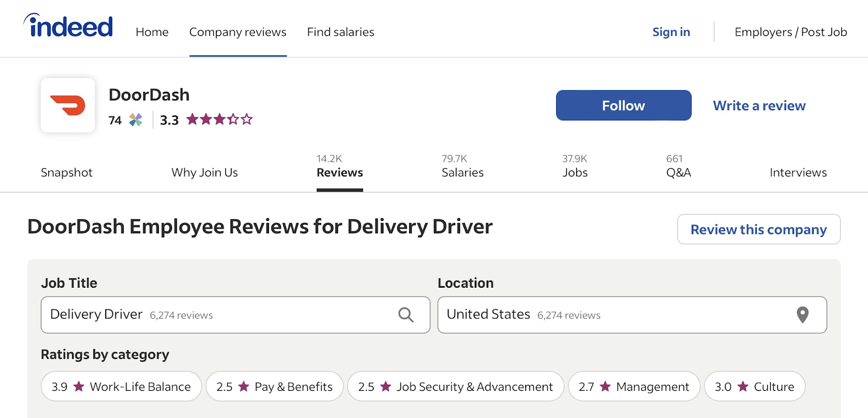Click the search magnifier in Job Title field
868x418 pixels.
coord(406,315)
